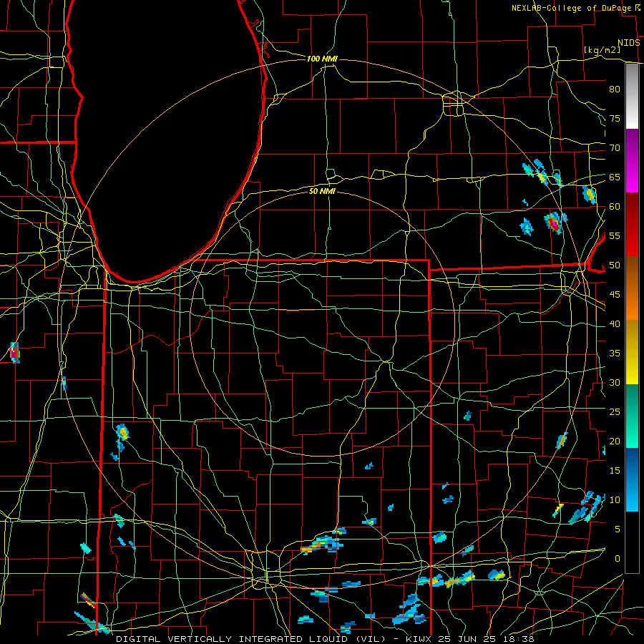This screenshot has width=644, height=644.
Task: Pick the green-teal segment of the color bar
Action: click(x=632, y=416)
